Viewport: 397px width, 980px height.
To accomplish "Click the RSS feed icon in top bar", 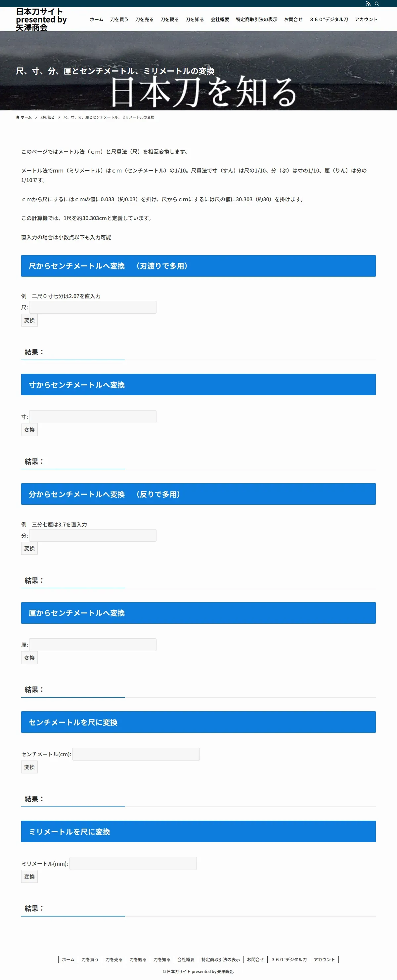I will coord(368,4).
